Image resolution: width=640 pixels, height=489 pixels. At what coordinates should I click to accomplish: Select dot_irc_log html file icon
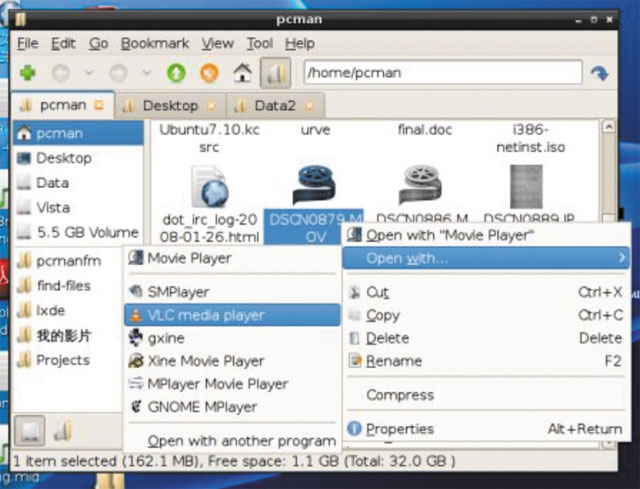tap(209, 186)
